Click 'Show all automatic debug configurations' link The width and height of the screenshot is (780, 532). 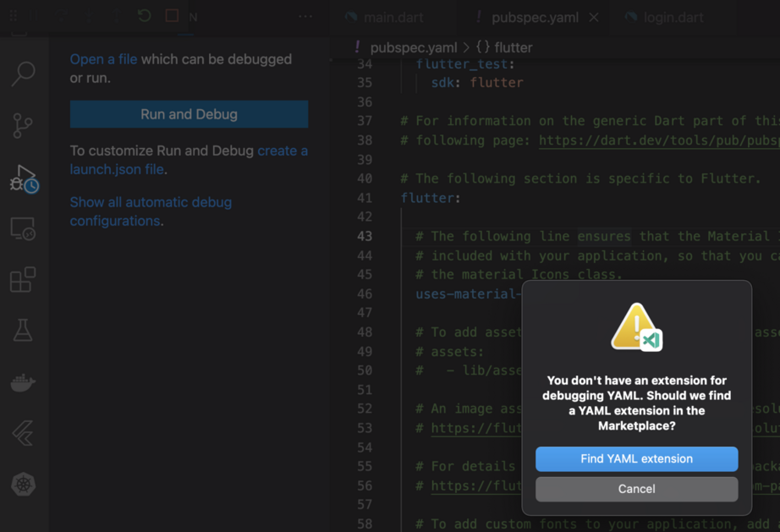pyautogui.click(x=150, y=202)
